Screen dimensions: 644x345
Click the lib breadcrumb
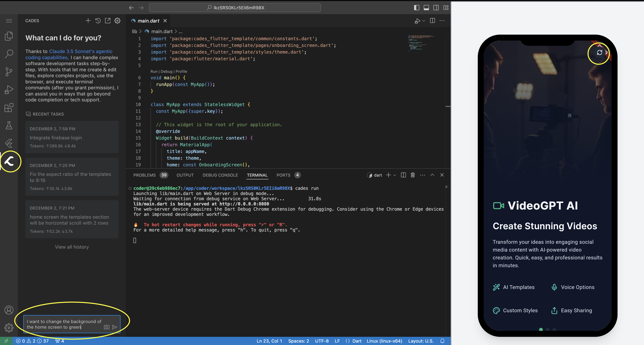135,31
